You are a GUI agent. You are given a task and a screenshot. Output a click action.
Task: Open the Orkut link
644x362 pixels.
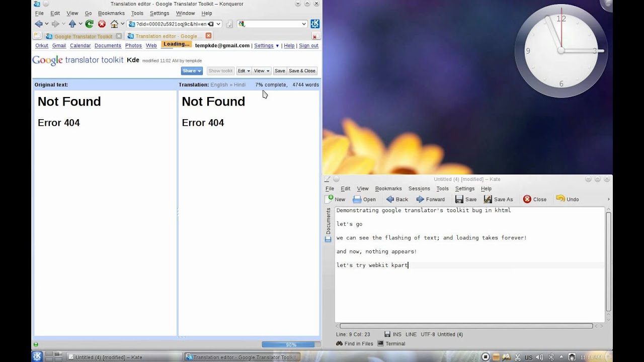(x=42, y=46)
